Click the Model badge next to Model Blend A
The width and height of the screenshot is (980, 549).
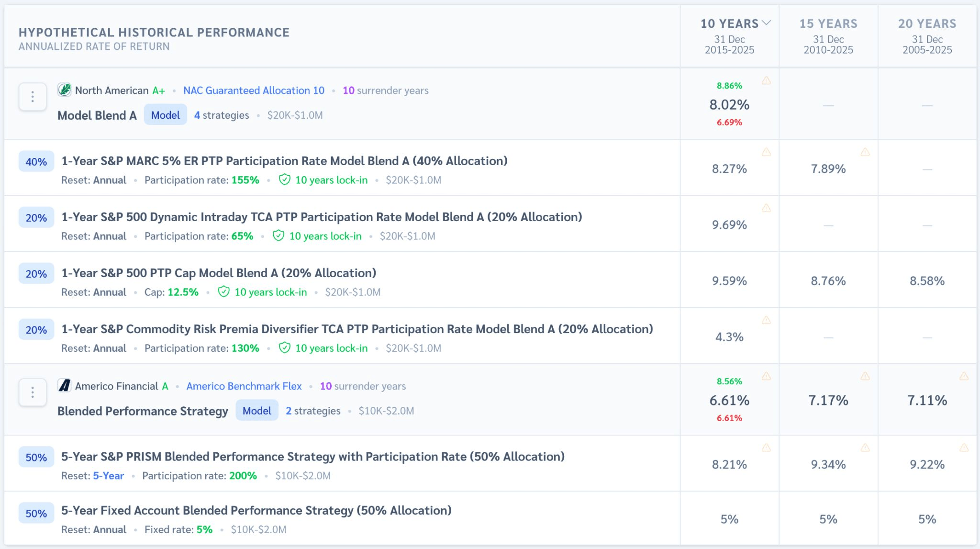(166, 115)
